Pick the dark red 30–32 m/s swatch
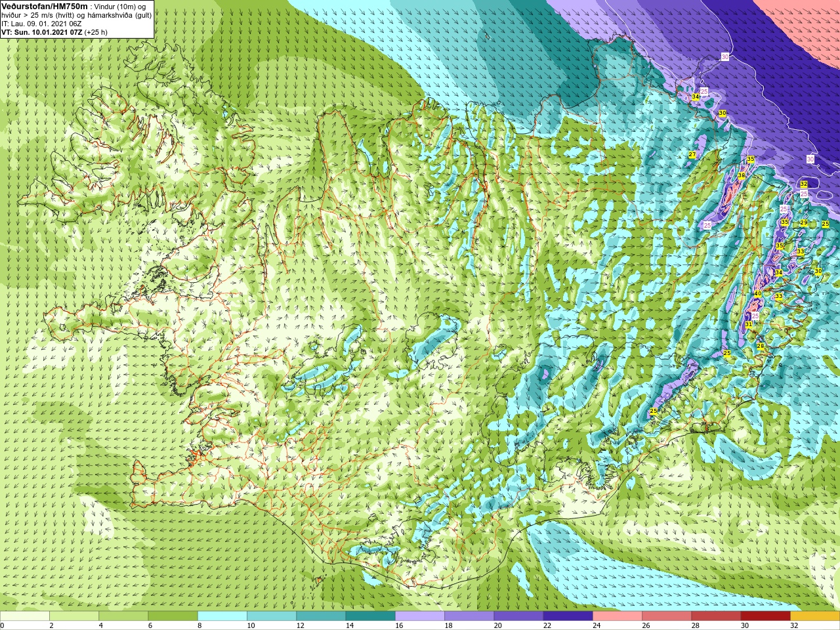 coord(766,616)
